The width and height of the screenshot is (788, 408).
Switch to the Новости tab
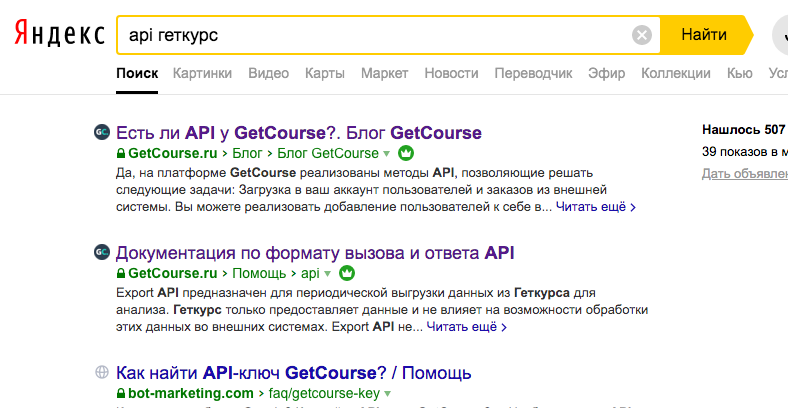(451, 73)
